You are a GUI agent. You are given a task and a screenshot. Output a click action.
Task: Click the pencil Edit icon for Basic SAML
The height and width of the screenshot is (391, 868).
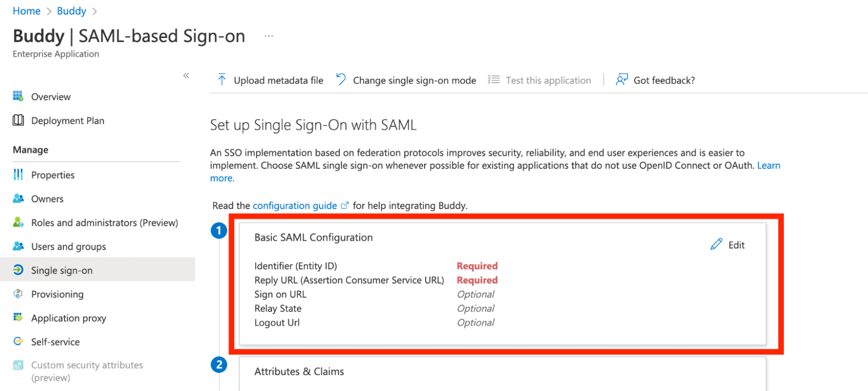pos(716,244)
